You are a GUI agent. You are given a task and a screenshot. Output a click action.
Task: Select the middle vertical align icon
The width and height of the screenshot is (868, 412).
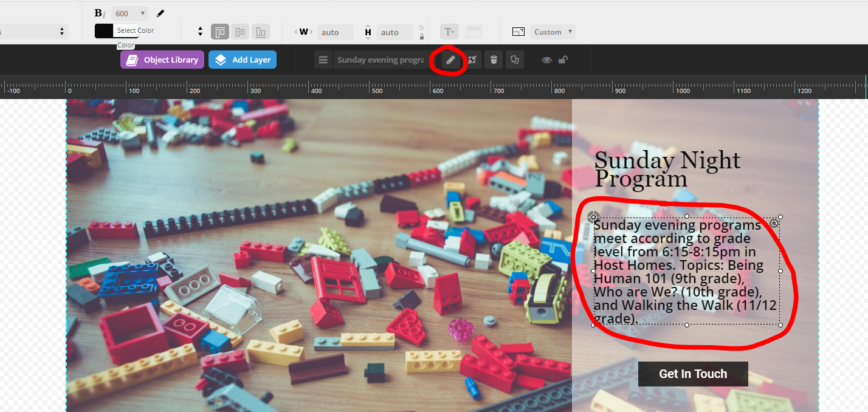[240, 32]
